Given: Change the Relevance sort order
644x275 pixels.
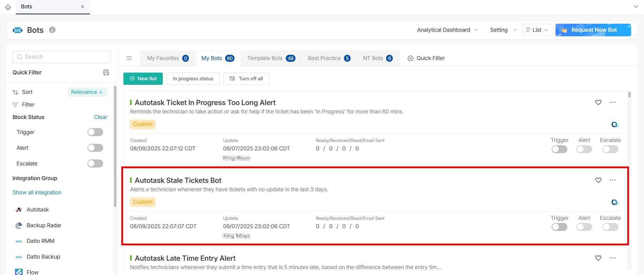Looking at the screenshot, I should pyautogui.click(x=87, y=92).
